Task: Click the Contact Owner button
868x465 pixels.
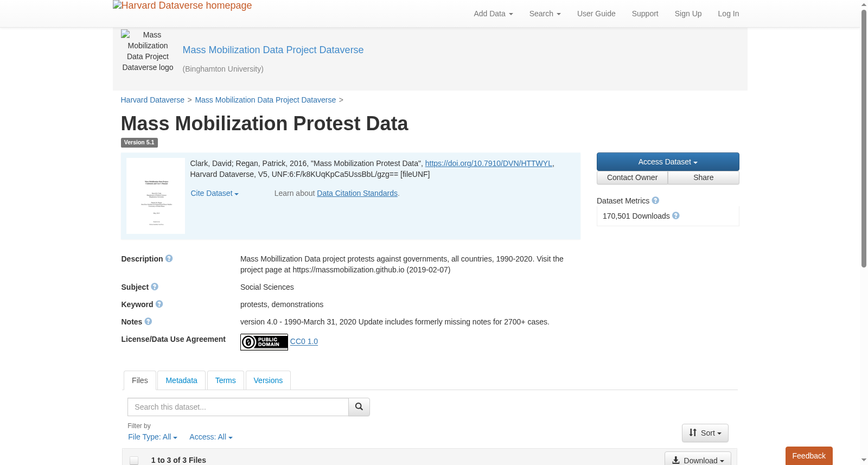Action: pyautogui.click(x=632, y=178)
